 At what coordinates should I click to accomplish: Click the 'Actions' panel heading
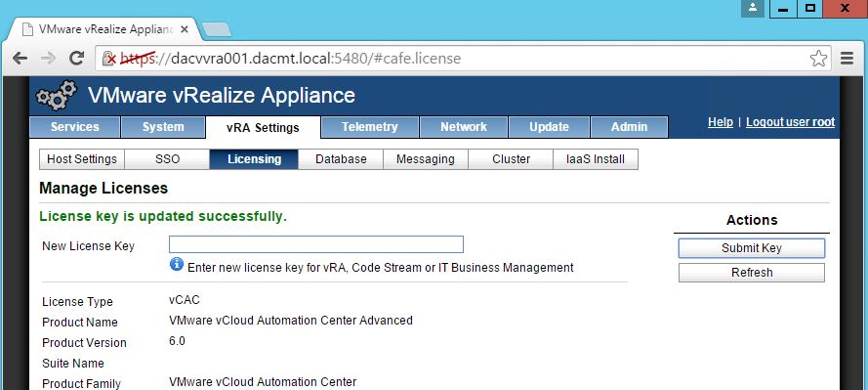pyautogui.click(x=752, y=220)
